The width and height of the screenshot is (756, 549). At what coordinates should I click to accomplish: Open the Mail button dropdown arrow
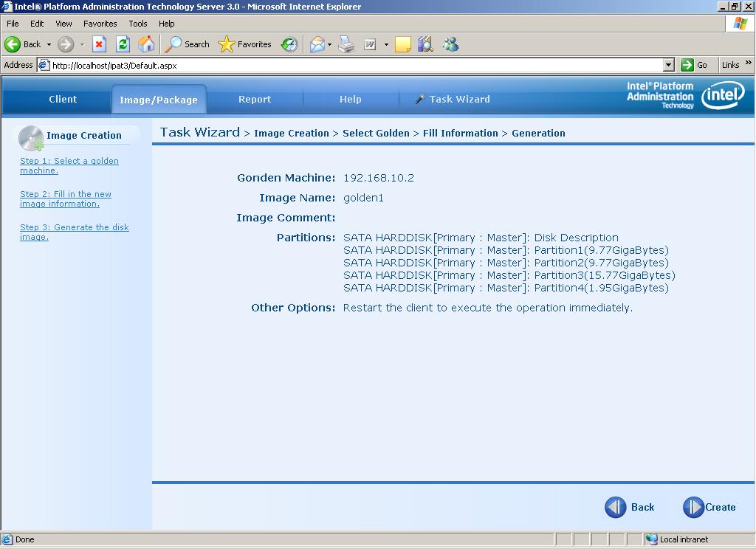pos(330,44)
